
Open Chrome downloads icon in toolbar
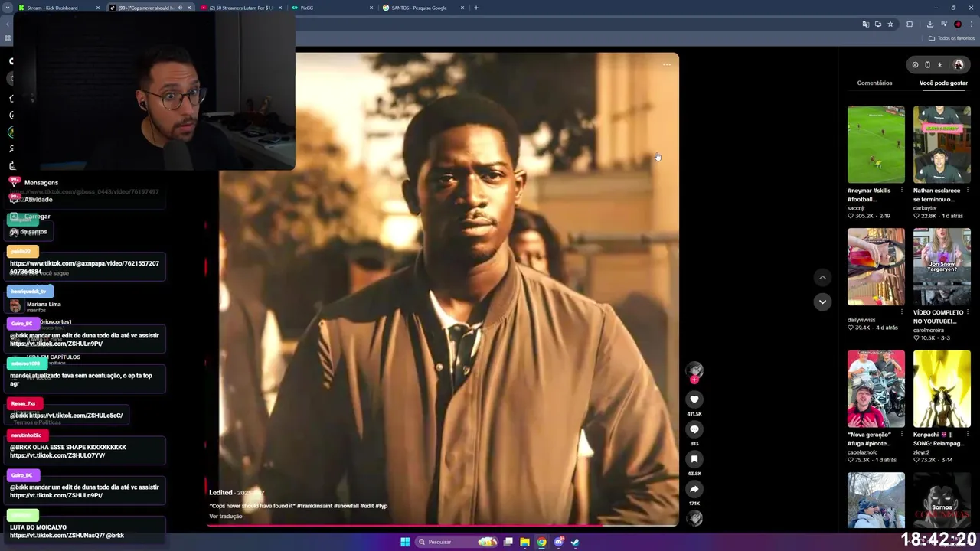930,24
